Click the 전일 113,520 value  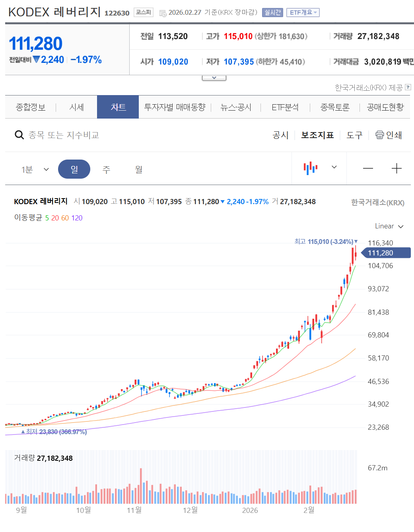tap(173, 36)
